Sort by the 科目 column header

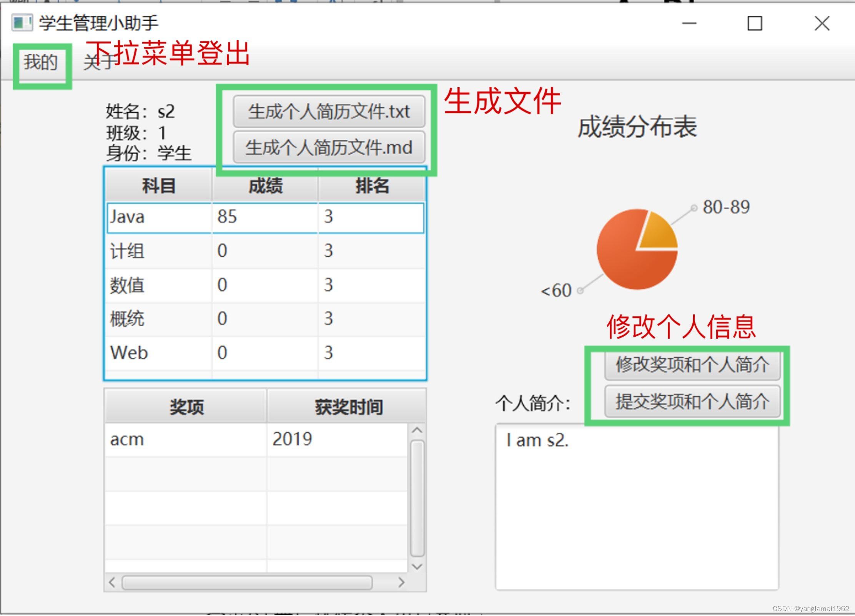click(158, 186)
